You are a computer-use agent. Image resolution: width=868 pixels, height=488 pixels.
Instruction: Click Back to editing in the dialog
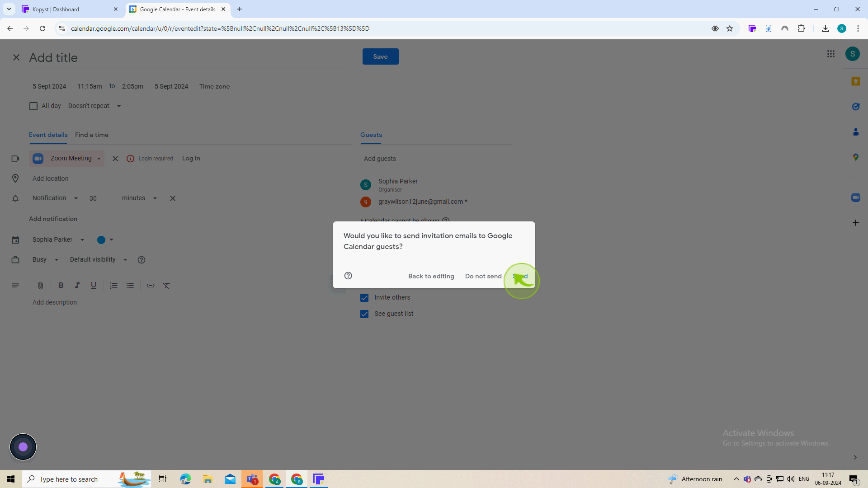click(431, 276)
